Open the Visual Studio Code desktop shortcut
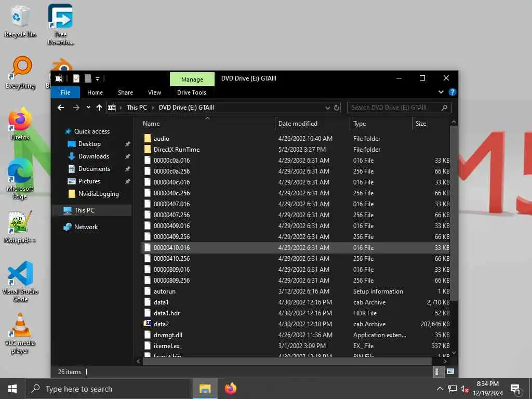This screenshot has width=532, height=399. click(x=20, y=282)
